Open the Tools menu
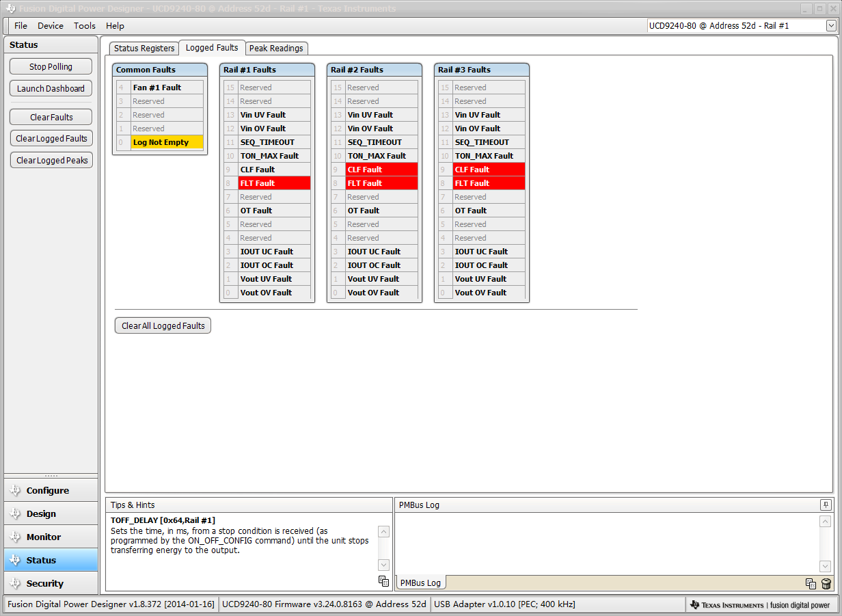Viewport: 842px width, 616px height. click(85, 26)
